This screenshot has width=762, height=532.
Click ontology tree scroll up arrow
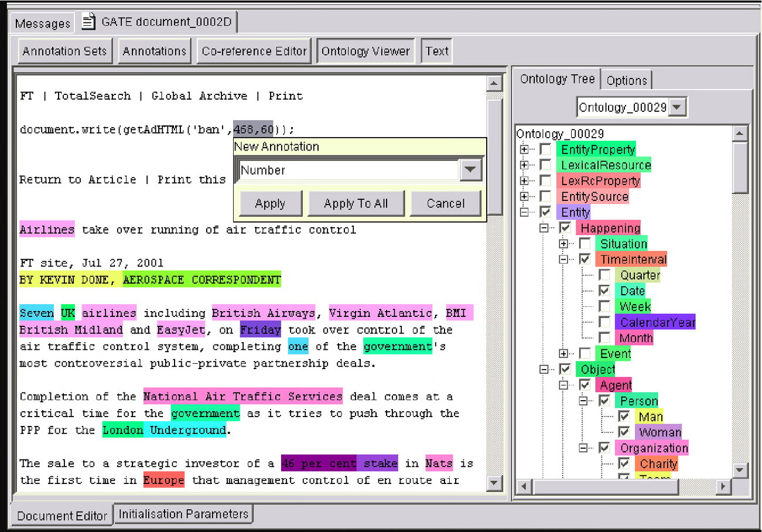click(740, 134)
